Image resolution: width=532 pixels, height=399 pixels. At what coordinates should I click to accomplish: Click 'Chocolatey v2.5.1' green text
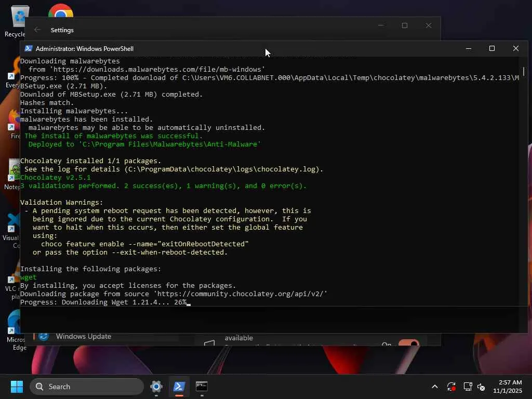point(55,178)
